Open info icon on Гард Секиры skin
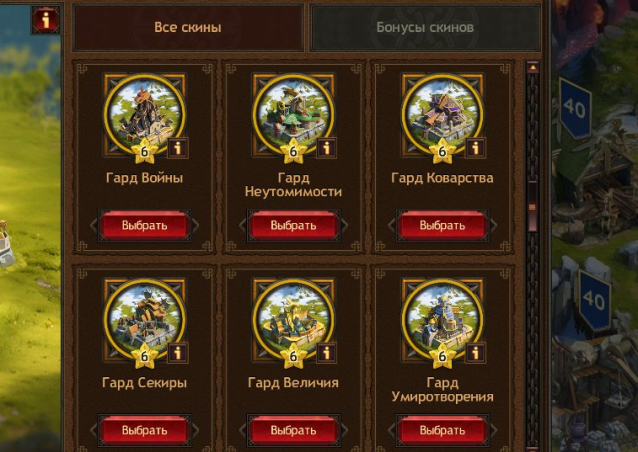 [178, 353]
